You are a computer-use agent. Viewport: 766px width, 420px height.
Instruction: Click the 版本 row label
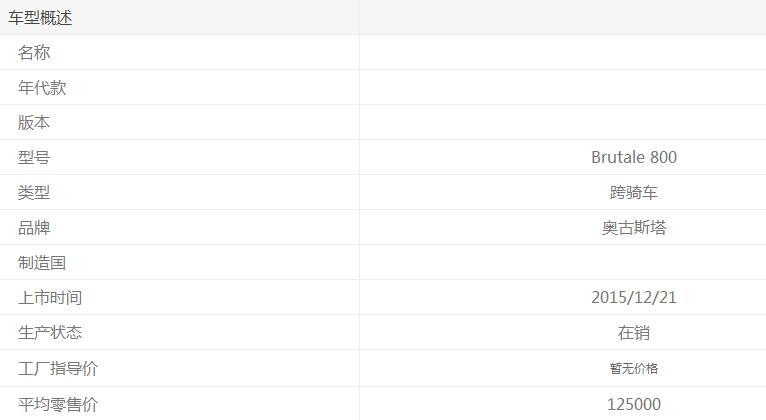coord(34,123)
